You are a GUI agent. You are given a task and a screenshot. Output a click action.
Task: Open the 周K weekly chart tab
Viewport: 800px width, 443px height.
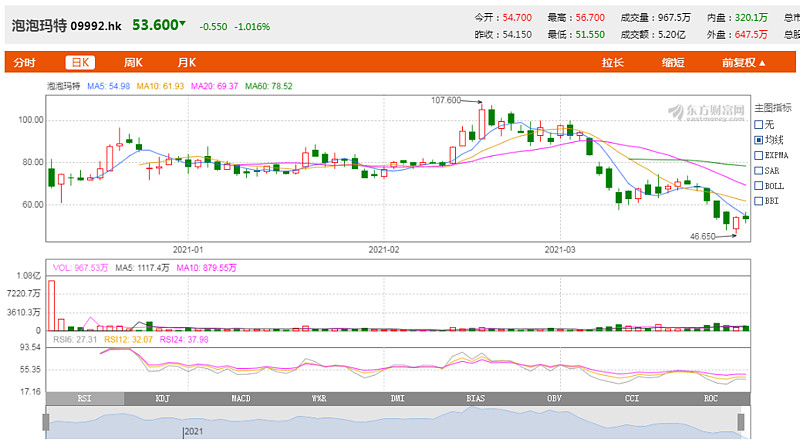click(x=133, y=62)
